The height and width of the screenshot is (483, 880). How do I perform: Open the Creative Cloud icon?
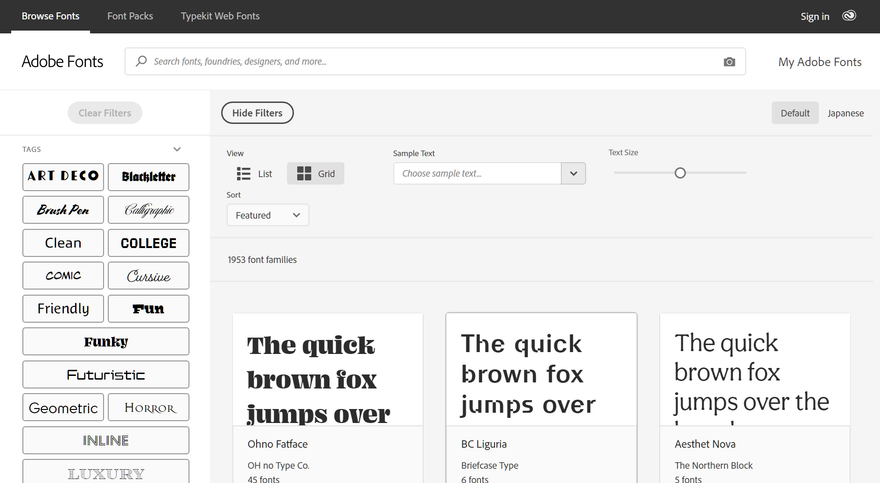849,16
